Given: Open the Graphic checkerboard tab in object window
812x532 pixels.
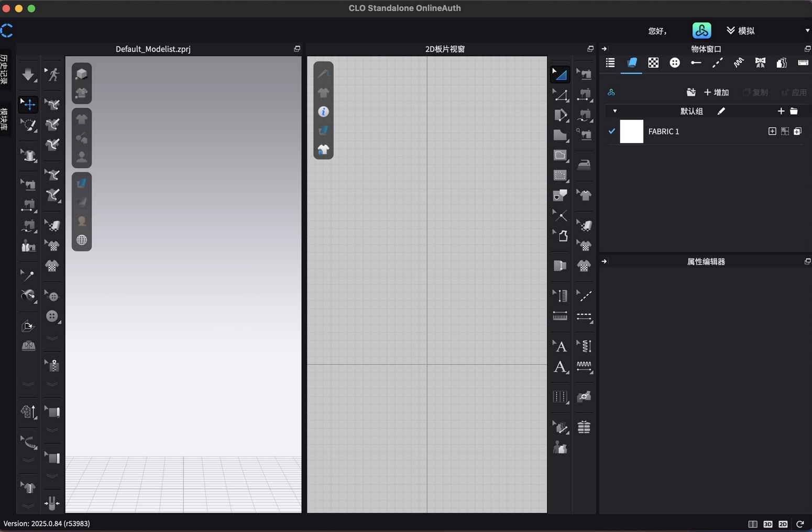Looking at the screenshot, I should pos(653,63).
